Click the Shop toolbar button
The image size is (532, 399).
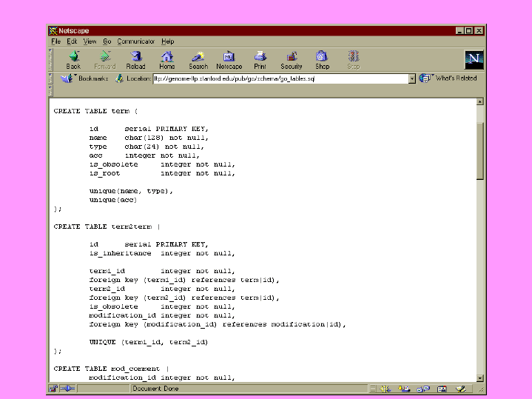[322, 59]
